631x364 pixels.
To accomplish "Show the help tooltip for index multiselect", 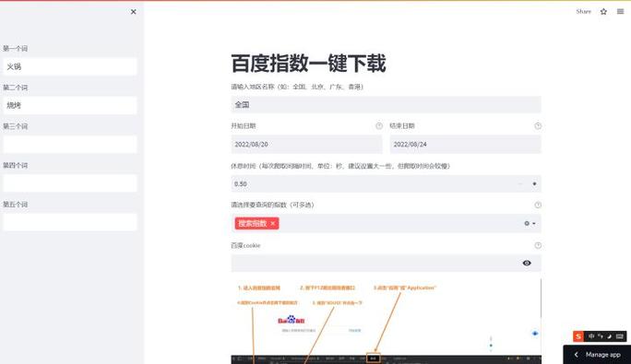I will click(538, 205).
